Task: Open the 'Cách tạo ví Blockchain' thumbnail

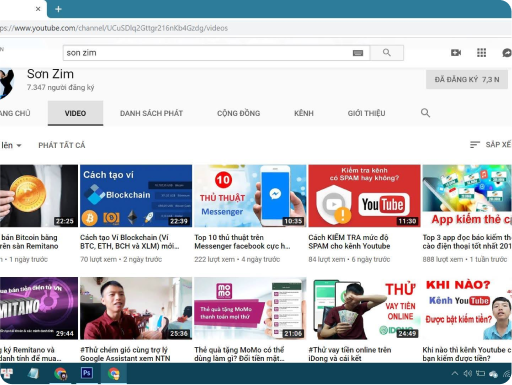Action: [x=136, y=196]
